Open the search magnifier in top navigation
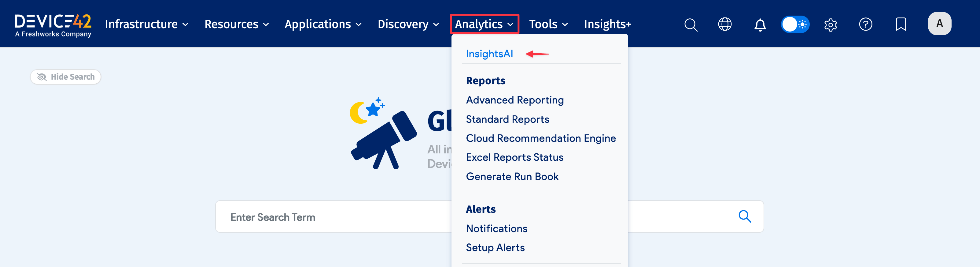Viewport: 980px width, 267px height. [x=691, y=25]
